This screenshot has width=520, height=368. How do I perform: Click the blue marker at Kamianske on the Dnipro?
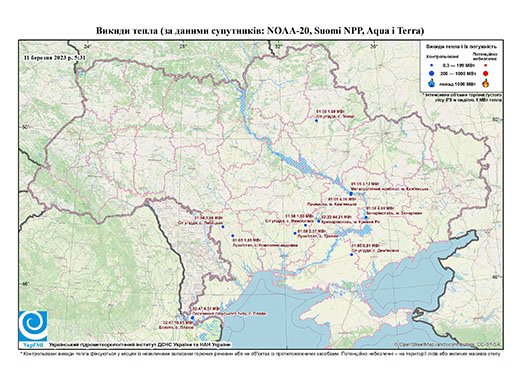point(351,194)
